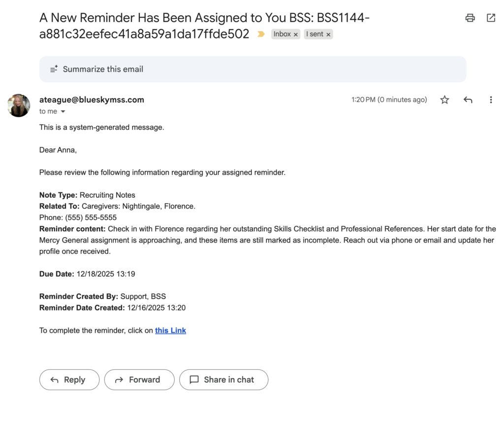Screen dimensions: 504x423
Task: Remove the Inbox label with its x
Action: pyautogui.click(x=296, y=34)
